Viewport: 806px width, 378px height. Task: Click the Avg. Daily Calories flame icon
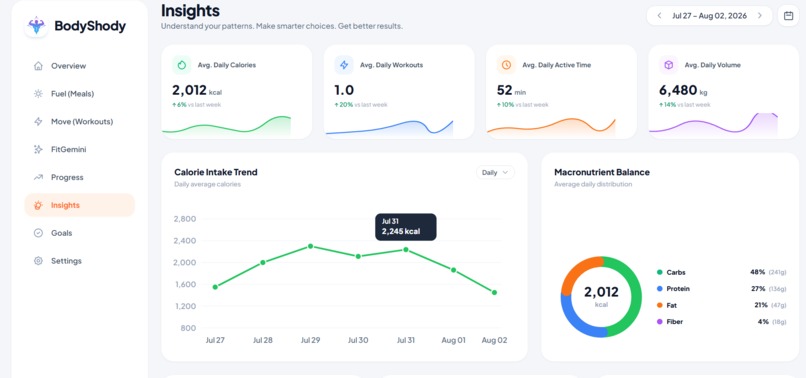click(181, 65)
